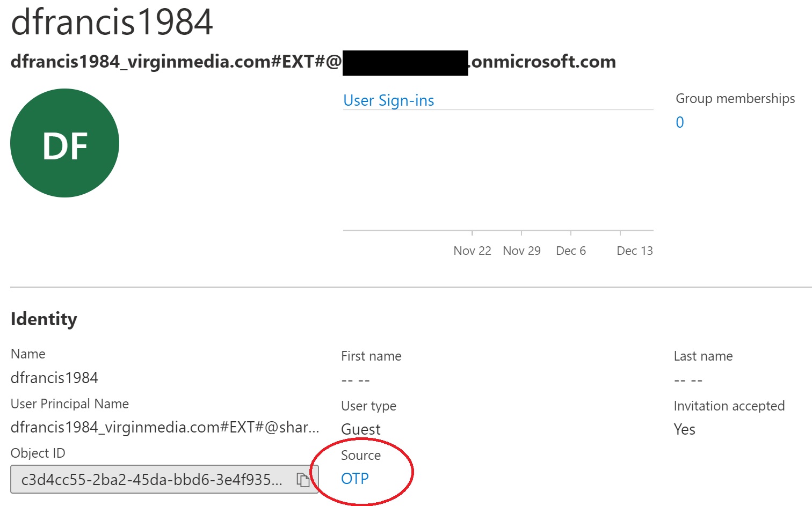Click the Nov 22 axis label

pyautogui.click(x=472, y=251)
